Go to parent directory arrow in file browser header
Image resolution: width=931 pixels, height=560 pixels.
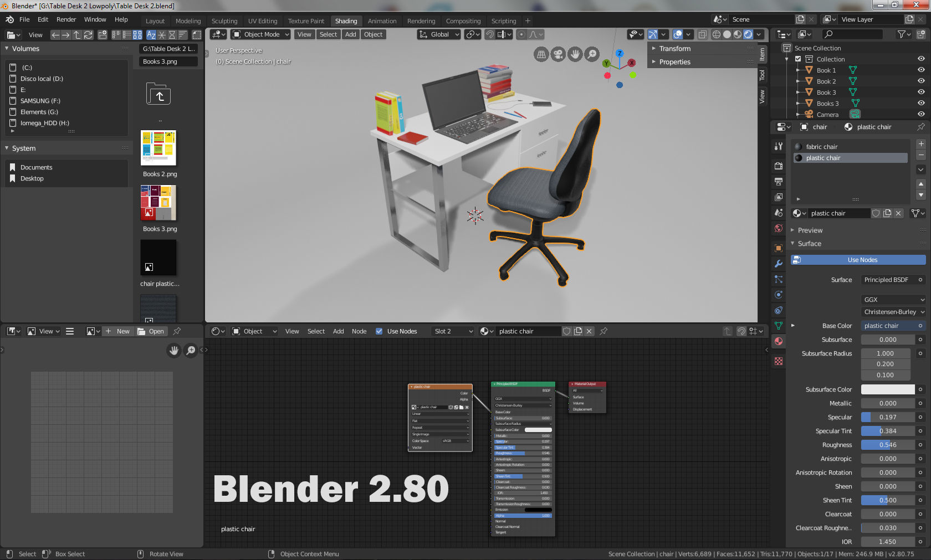click(x=77, y=35)
